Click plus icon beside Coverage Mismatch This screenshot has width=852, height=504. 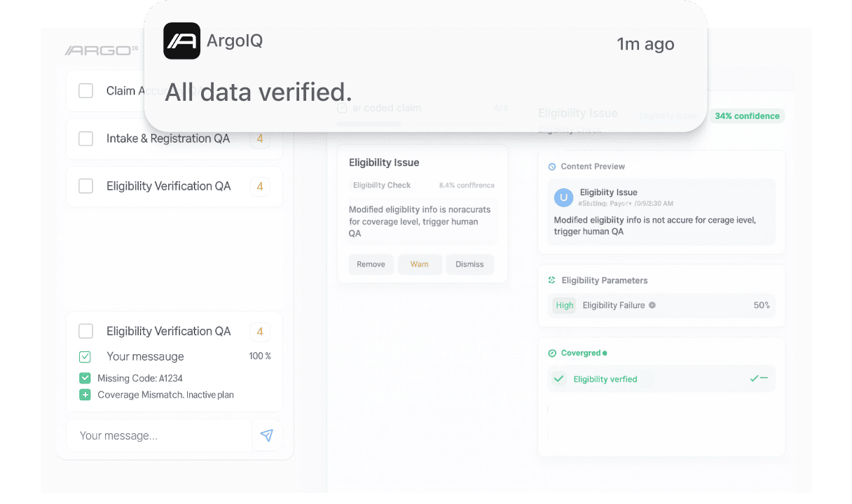pyautogui.click(x=85, y=395)
